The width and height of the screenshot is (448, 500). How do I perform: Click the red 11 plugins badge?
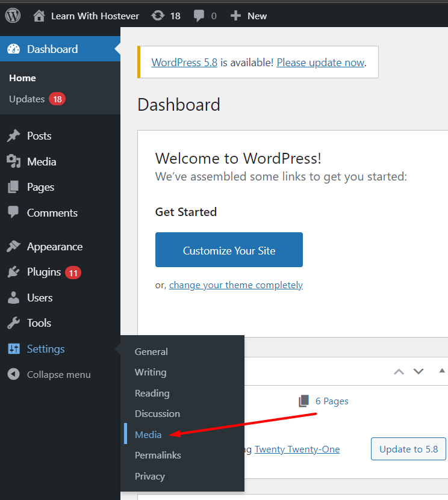(73, 273)
